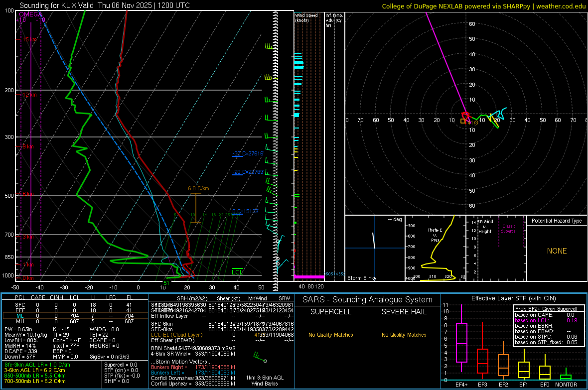Select the 'Effective Layer STP (with CIN)' title
The height and width of the screenshot is (390, 588).
click(513, 298)
